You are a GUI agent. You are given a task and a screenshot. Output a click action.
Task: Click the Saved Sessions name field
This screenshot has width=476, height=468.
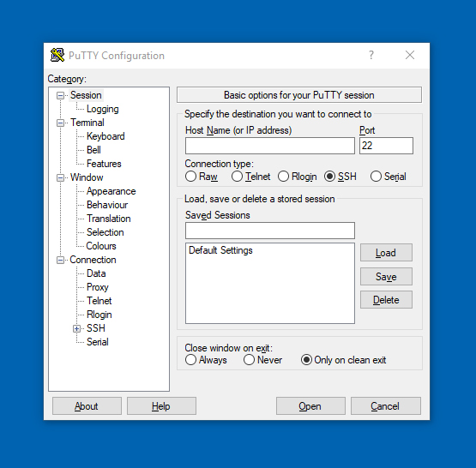click(x=270, y=231)
